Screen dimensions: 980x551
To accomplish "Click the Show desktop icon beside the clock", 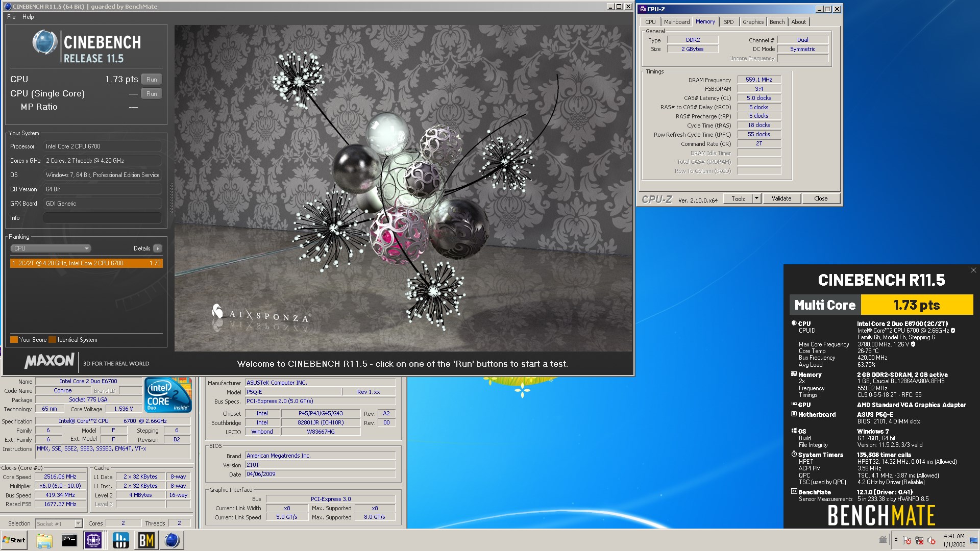I will [x=974, y=540].
